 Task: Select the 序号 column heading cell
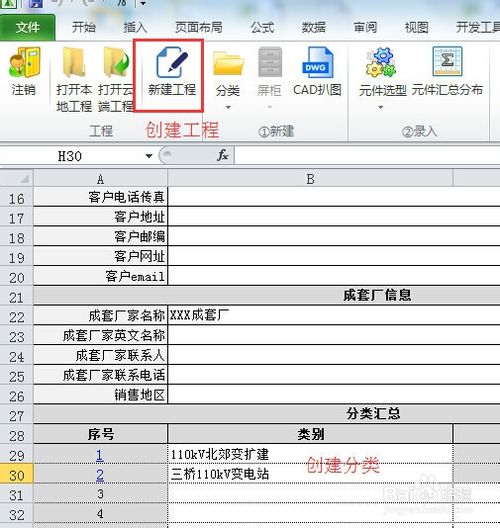click(100, 434)
